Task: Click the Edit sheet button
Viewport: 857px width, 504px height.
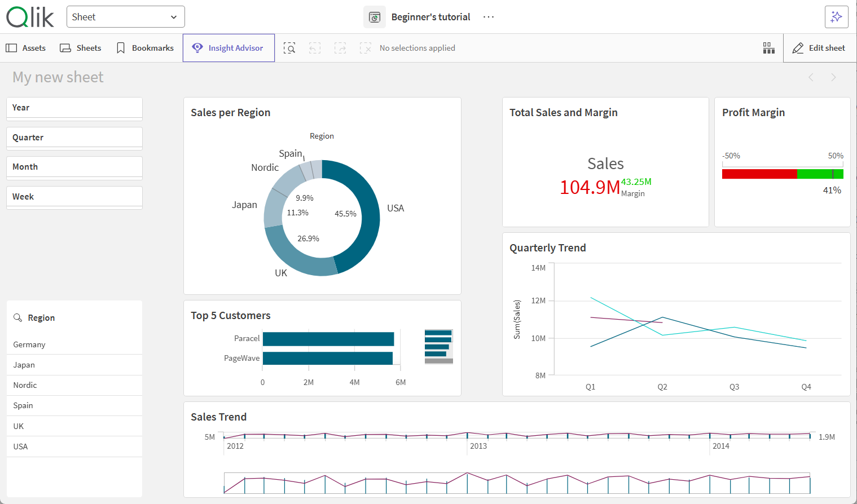Action: coord(819,48)
